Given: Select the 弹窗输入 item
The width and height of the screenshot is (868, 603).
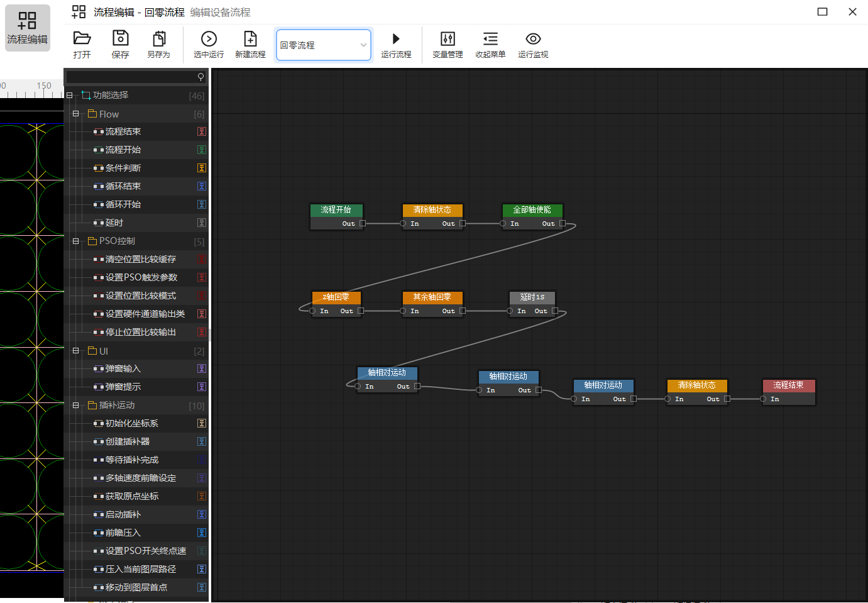Looking at the screenshot, I should 123,368.
